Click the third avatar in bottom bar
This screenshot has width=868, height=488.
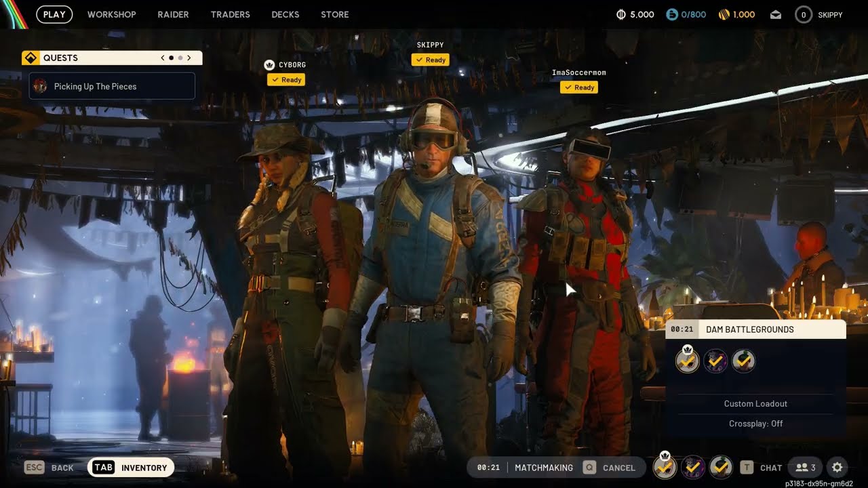pos(721,467)
